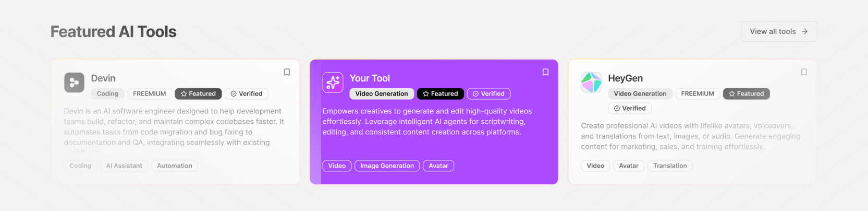Filter by the Automation tag
Screen dimensions: 868x211
click(x=175, y=166)
